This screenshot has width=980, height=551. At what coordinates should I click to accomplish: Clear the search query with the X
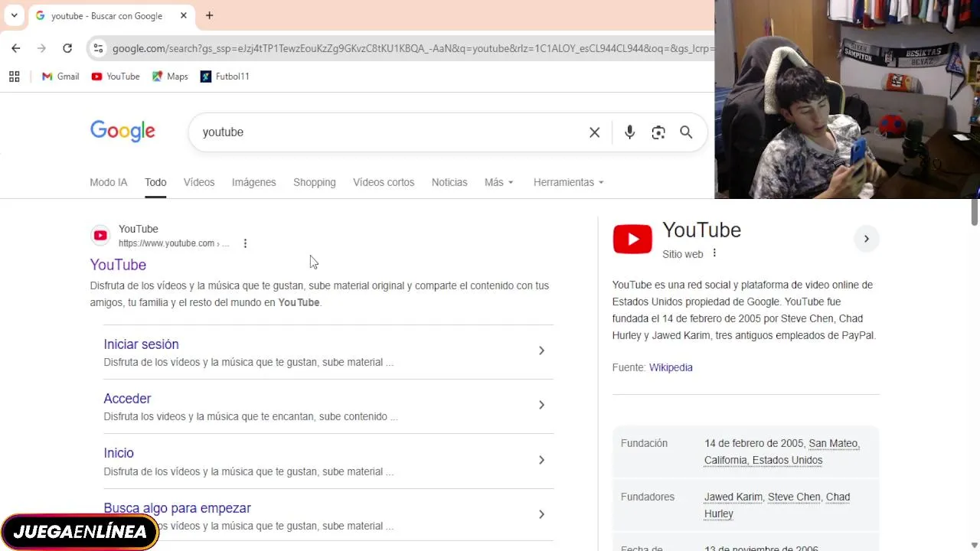click(594, 132)
